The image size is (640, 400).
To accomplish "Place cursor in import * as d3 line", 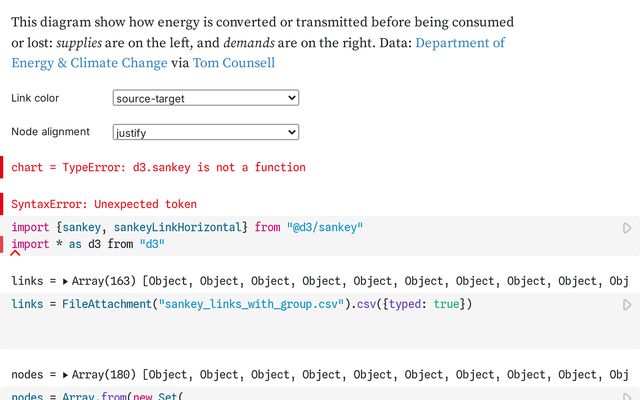I will coord(88,244).
